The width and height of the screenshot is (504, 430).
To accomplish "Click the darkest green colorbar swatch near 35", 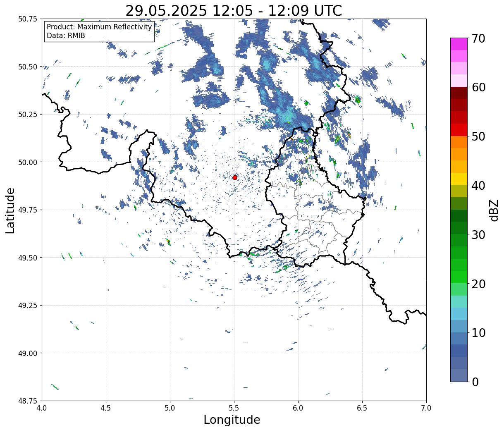I will click(459, 215).
